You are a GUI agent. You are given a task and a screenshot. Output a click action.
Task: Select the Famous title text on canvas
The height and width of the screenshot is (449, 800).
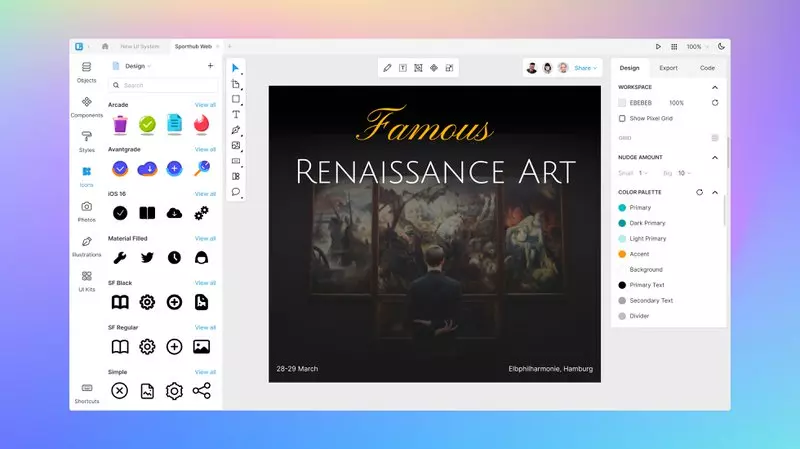[424, 124]
